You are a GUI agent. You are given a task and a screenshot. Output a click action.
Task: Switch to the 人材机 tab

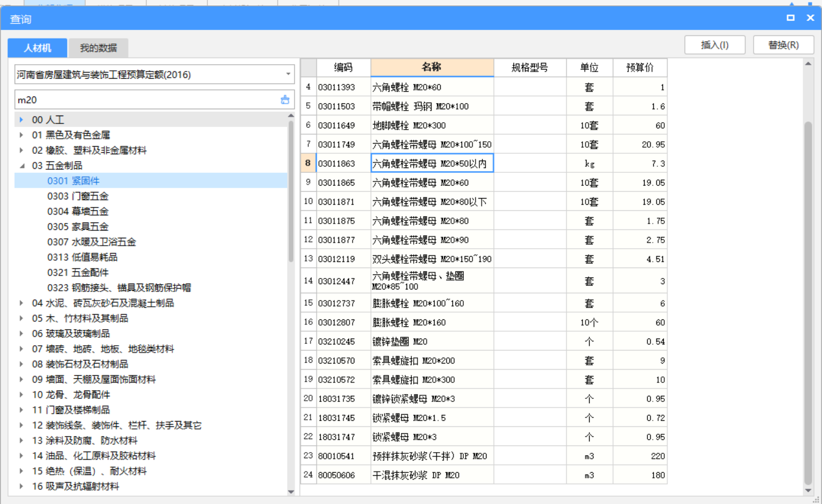(37, 48)
